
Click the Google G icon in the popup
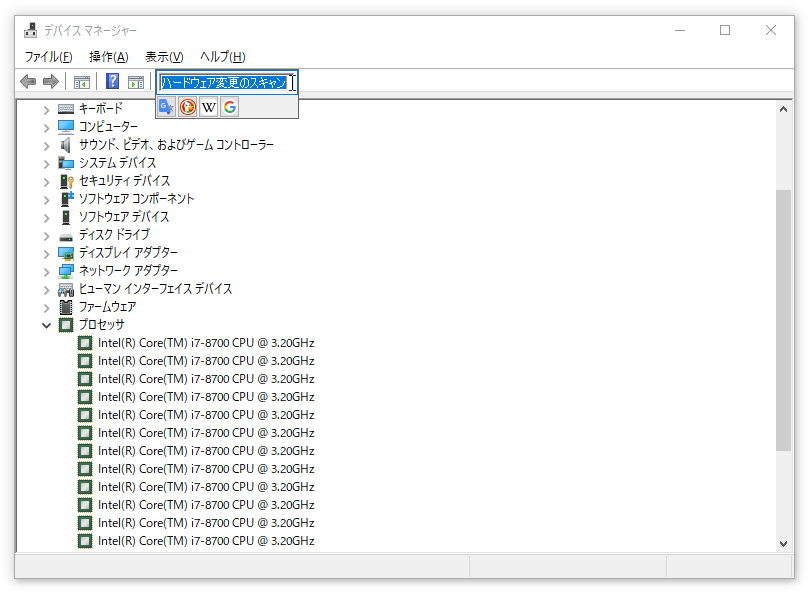click(230, 107)
